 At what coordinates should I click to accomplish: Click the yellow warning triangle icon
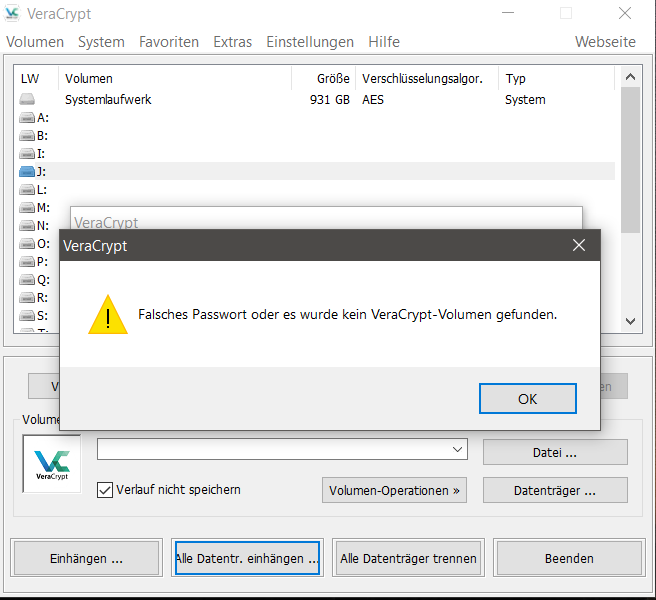point(108,315)
